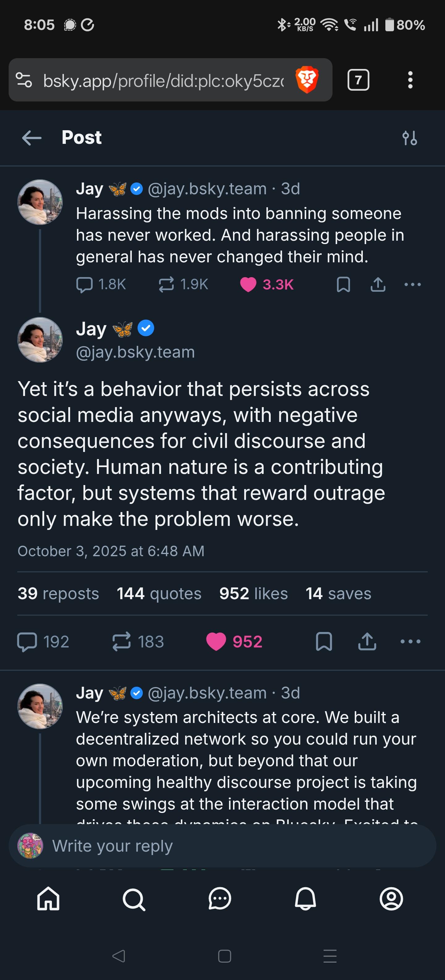445x980 pixels.
Task: View the 144 quotes list
Action: point(159,594)
